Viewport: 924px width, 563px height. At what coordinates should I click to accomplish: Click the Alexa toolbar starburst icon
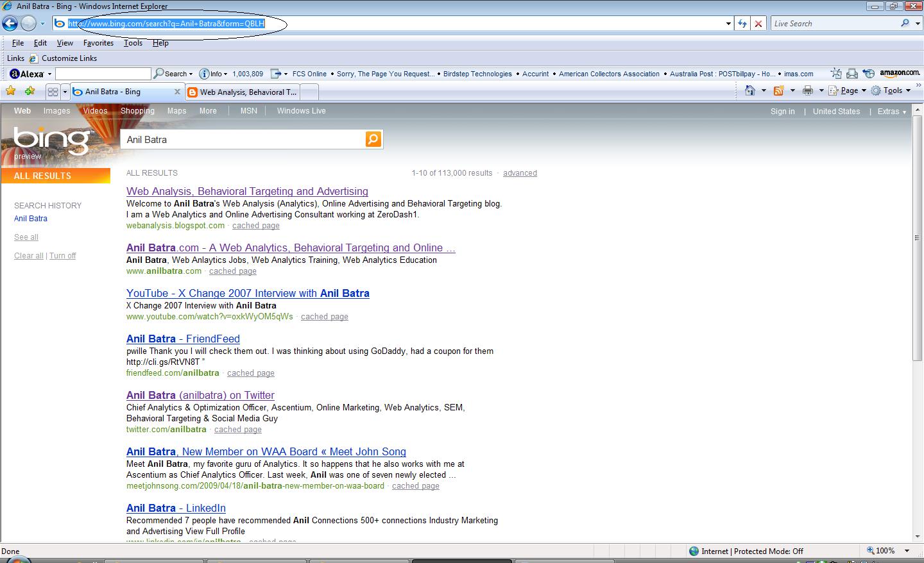click(x=836, y=74)
